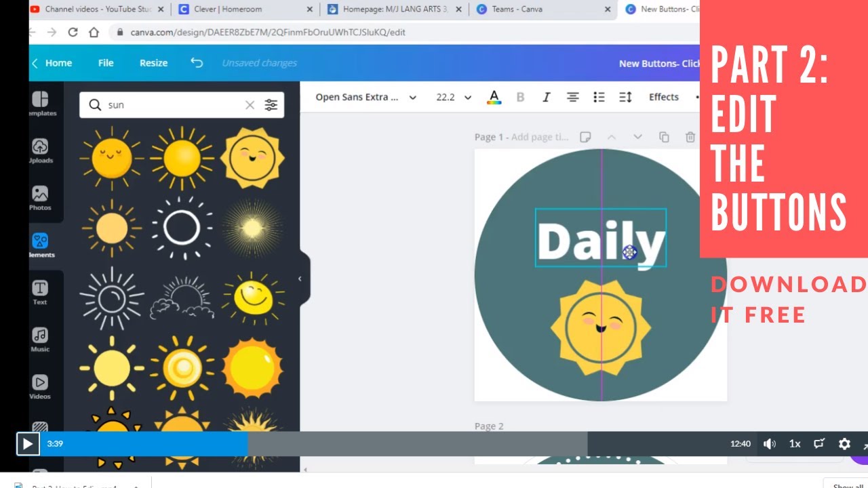The width and height of the screenshot is (868, 488).
Task: Click the browser address bar URL
Action: coord(268,32)
